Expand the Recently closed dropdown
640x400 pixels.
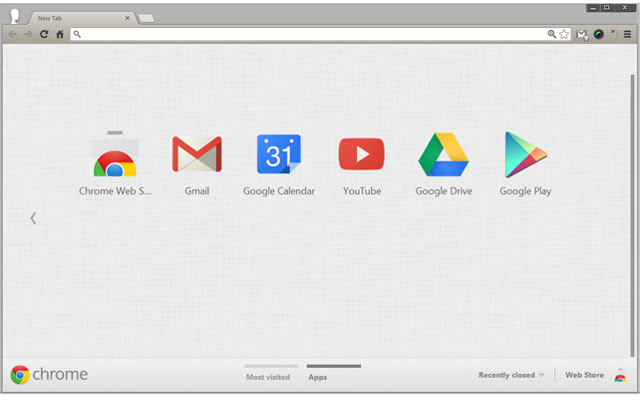[x=511, y=375]
